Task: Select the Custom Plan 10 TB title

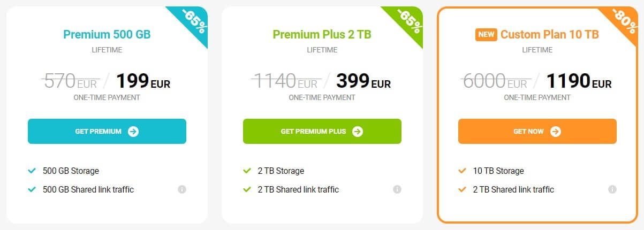Action: (549, 35)
